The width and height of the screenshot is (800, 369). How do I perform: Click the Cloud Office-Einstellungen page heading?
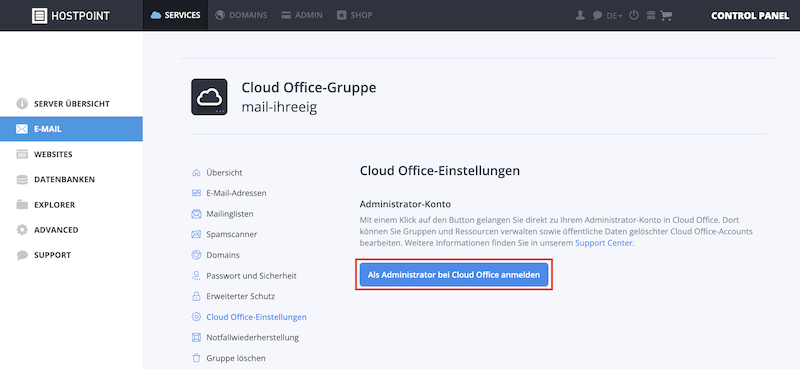point(440,170)
